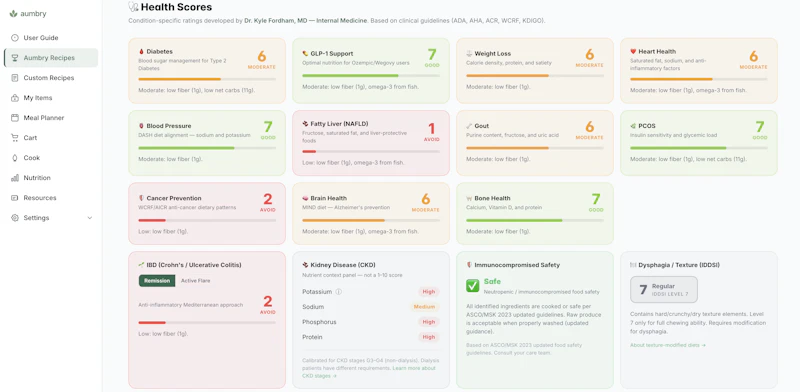800x392 pixels.
Task: Click the Settings gear icon
Action: coord(15,218)
